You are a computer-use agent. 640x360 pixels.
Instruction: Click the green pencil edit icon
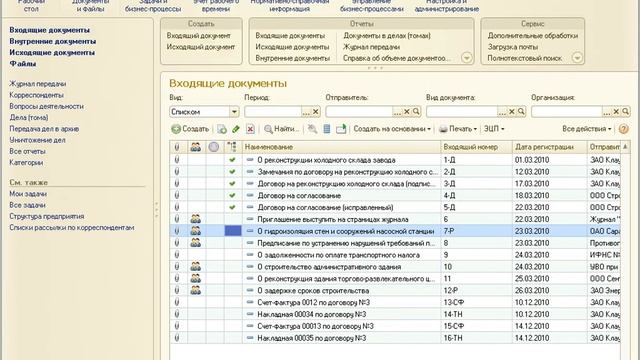(236, 129)
